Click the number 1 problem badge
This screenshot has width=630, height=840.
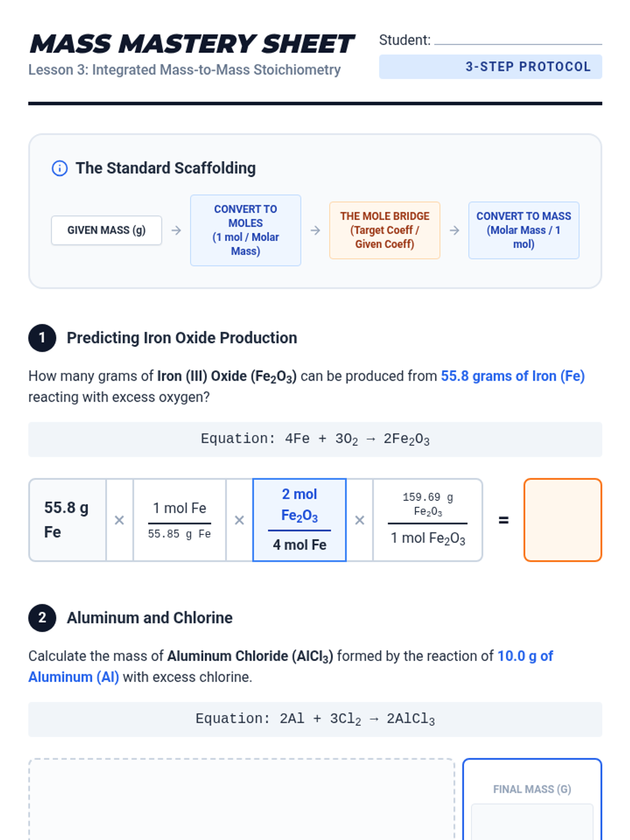[x=42, y=338]
